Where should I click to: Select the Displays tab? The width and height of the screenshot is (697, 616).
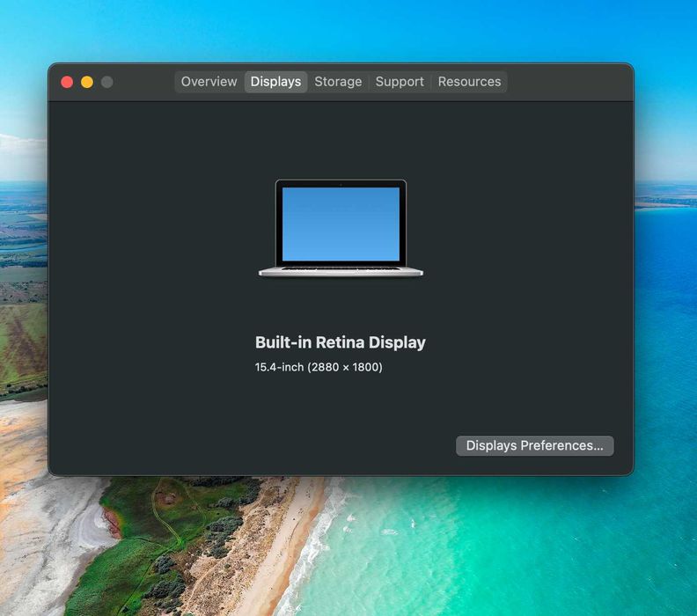pyautogui.click(x=275, y=82)
